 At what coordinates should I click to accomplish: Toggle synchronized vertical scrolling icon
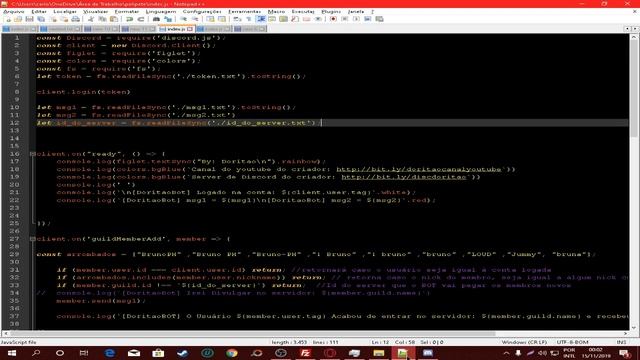(x=210, y=19)
